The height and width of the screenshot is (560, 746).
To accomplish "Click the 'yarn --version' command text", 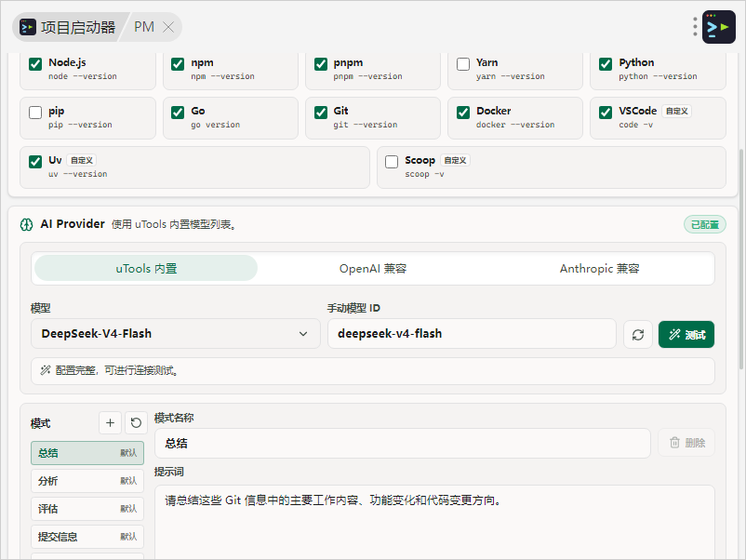I will [510, 76].
